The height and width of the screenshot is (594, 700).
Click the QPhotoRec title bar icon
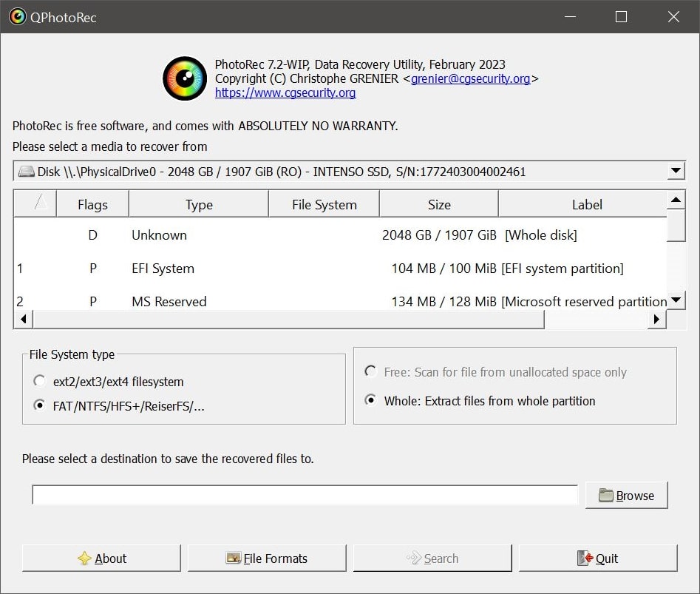(18, 17)
